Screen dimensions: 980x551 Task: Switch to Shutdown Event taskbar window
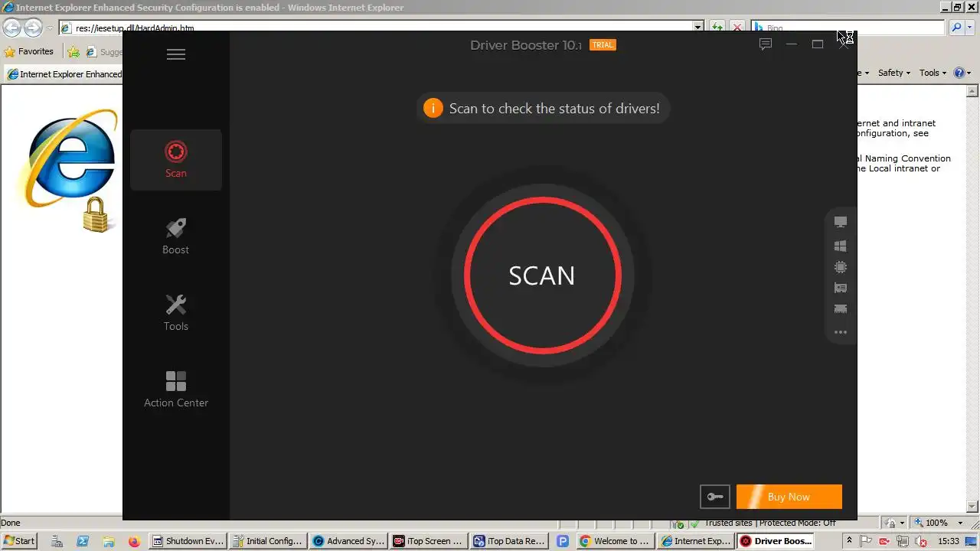point(188,541)
